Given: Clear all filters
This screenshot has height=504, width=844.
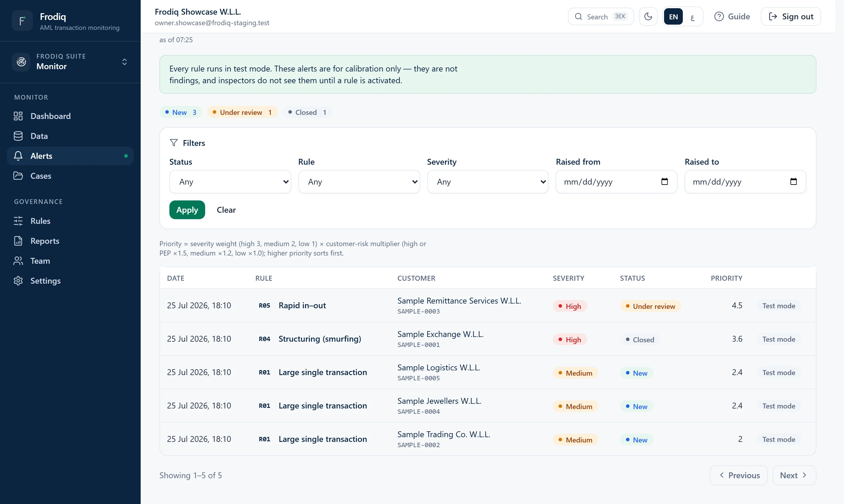Looking at the screenshot, I should pyautogui.click(x=226, y=210).
